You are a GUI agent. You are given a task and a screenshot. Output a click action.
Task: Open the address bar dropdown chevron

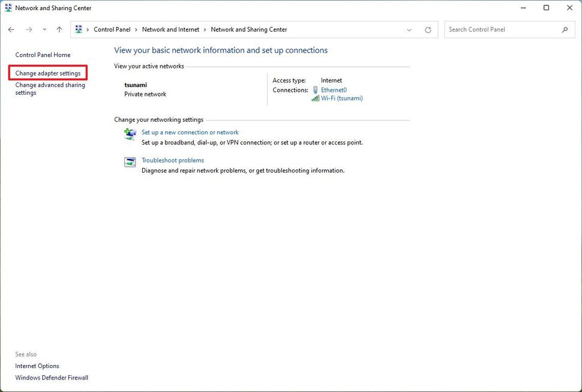(x=409, y=29)
